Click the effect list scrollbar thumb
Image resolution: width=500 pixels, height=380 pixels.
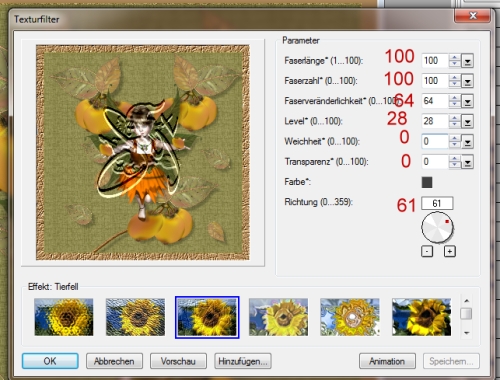point(466,314)
